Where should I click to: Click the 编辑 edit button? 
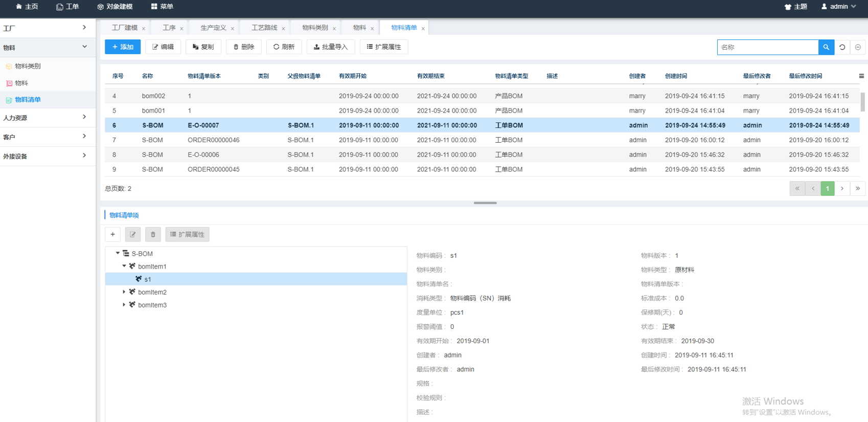[163, 47]
